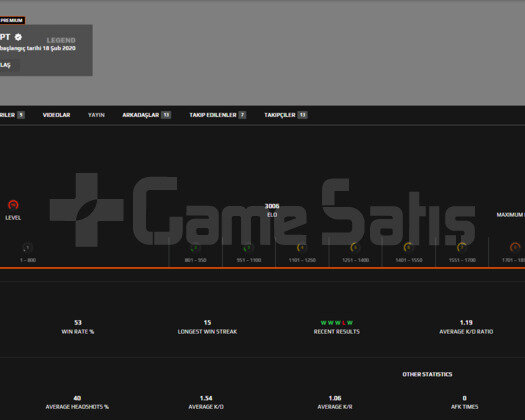The height and width of the screenshot is (420, 525).
Task: Click the RECENT RESULTS W W W L W
Action: pos(336,327)
